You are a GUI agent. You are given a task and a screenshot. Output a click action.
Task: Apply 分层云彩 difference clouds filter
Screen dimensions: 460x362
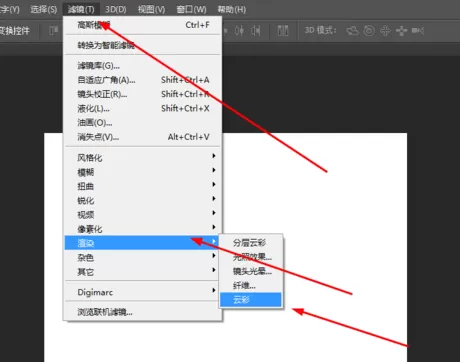click(x=251, y=243)
